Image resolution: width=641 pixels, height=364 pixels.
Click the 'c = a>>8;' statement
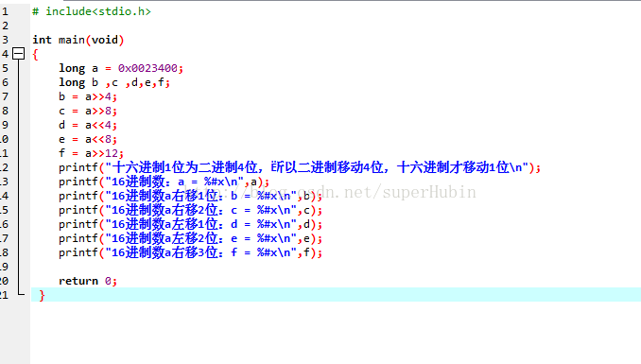pyautogui.click(x=88, y=111)
